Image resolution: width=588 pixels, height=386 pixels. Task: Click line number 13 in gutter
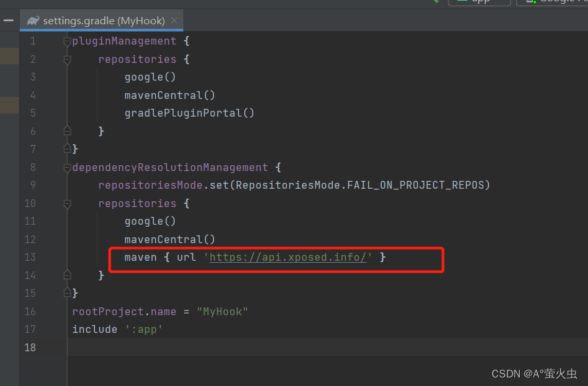click(x=30, y=258)
